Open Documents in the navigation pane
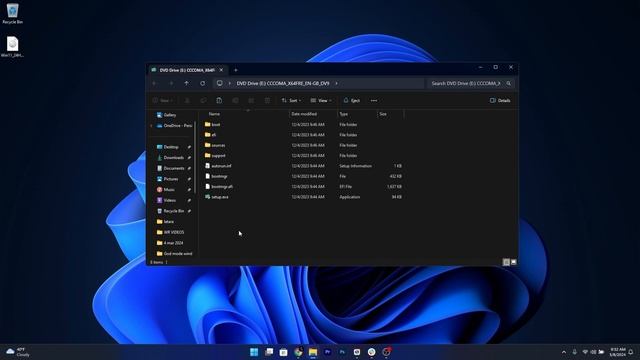 click(x=171, y=168)
